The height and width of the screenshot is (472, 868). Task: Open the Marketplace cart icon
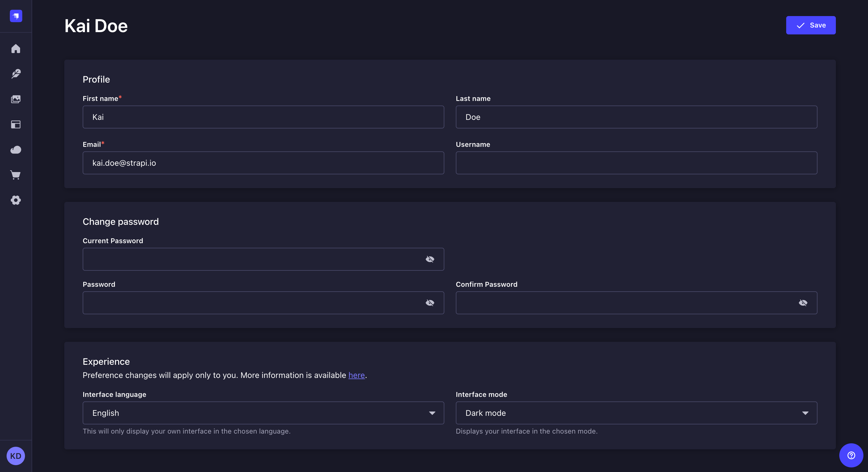(x=15, y=175)
